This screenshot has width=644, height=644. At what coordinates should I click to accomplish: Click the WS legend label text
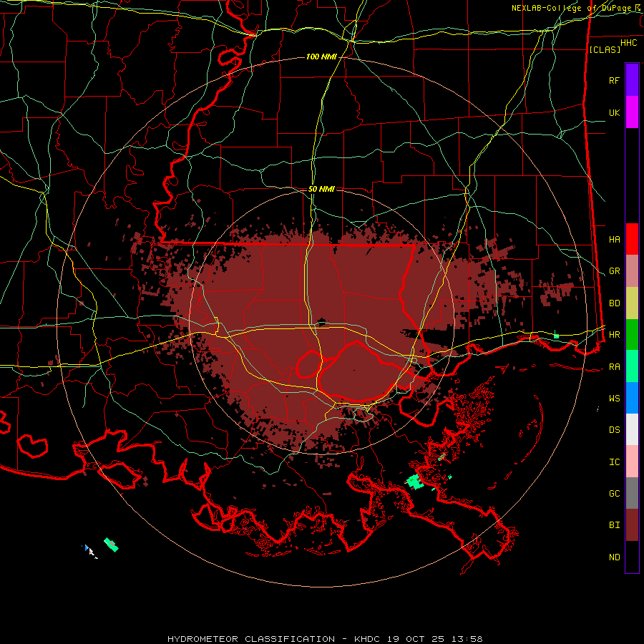(615, 399)
